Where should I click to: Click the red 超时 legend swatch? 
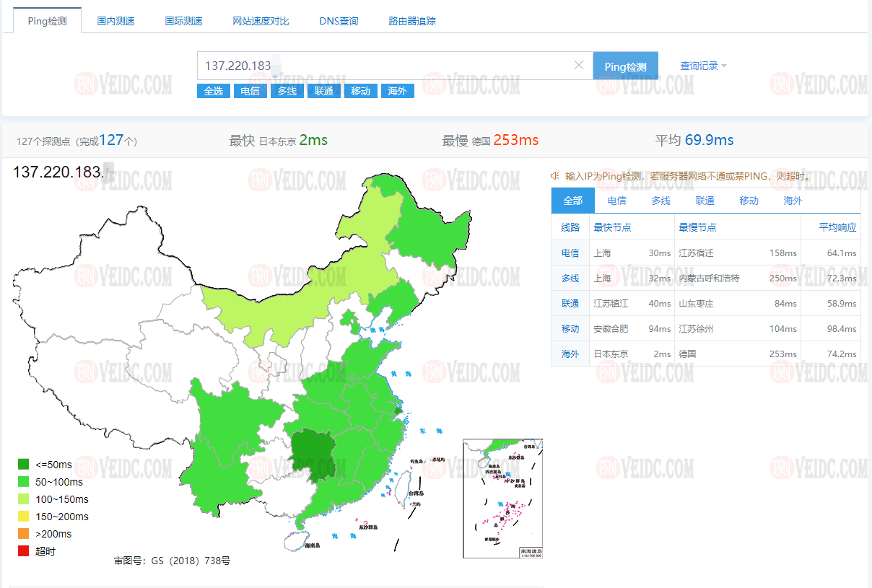pyautogui.click(x=24, y=550)
